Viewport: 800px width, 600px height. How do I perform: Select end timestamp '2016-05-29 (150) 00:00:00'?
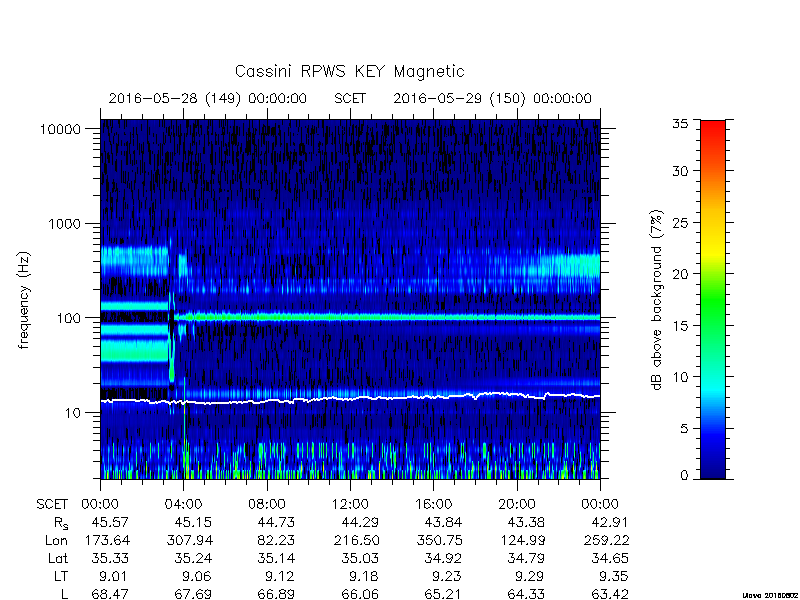pos(492,98)
